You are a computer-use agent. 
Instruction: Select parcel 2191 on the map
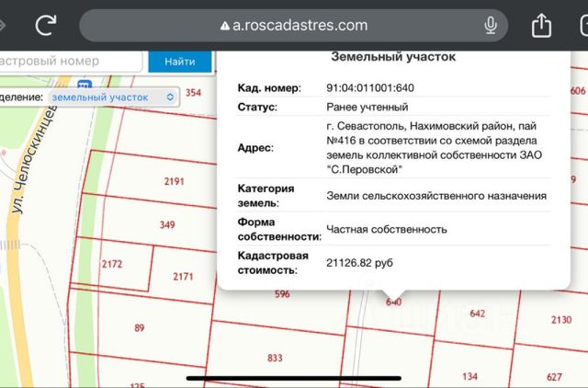174,182
